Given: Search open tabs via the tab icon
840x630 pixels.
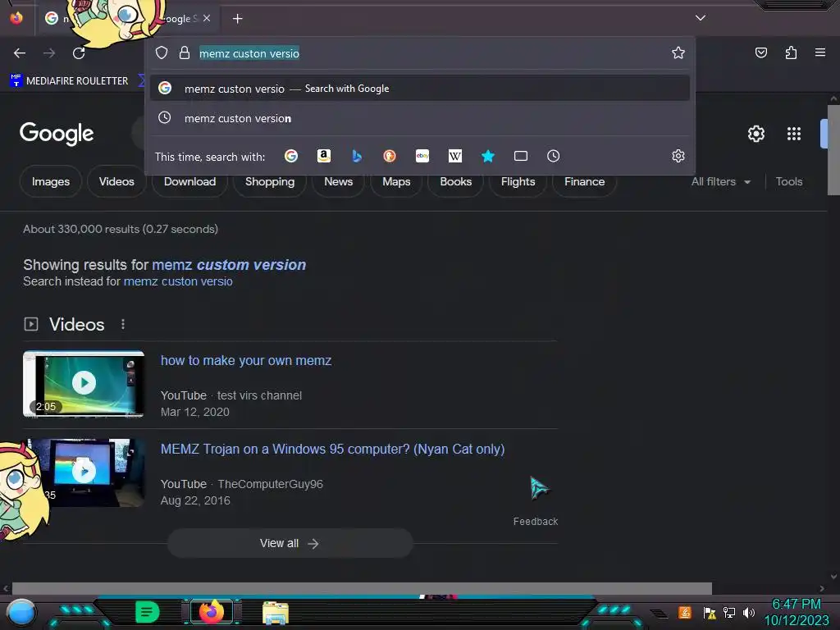Looking at the screenshot, I should [x=521, y=156].
